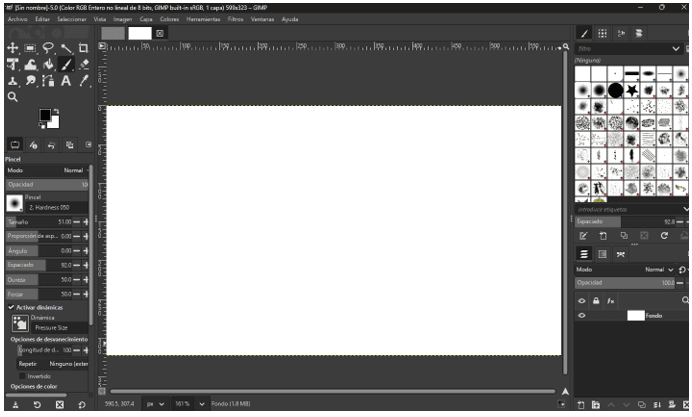Open the Capa menu
Viewport: 692px width, 417px height.
(146, 19)
